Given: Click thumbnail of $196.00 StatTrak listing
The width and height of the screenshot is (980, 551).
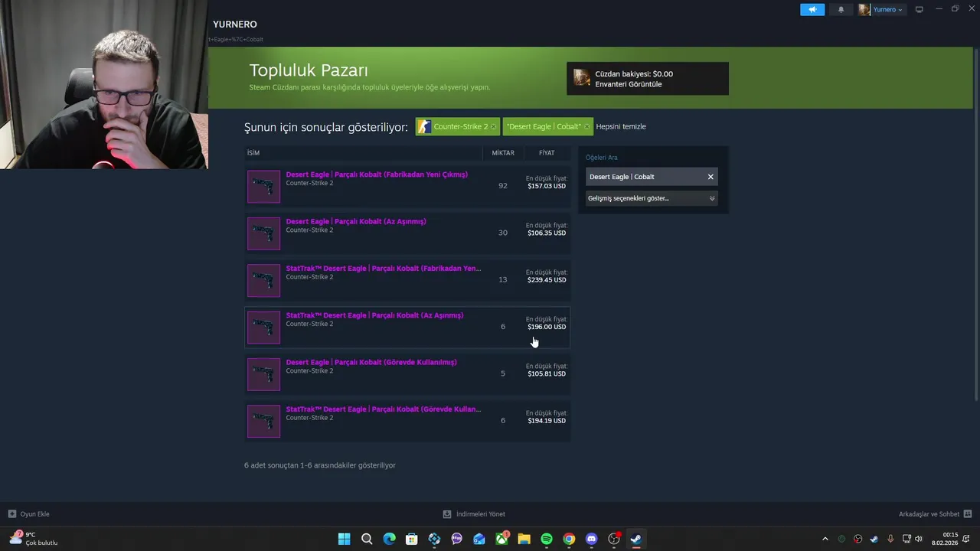Looking at the screenshot, I should (263, 328).
